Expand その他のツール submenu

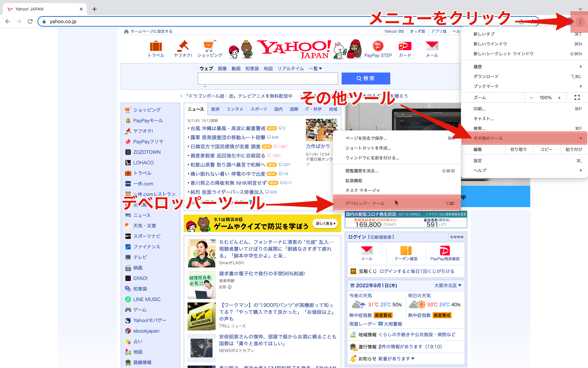[524, 138]
